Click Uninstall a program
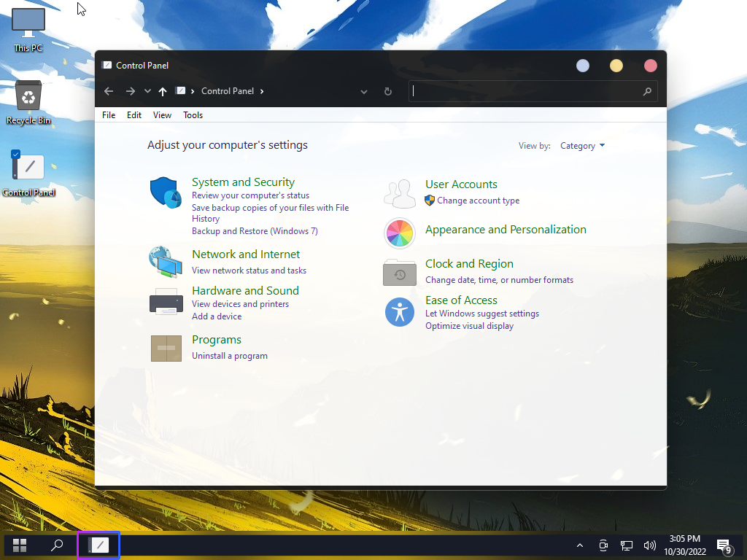Image resolution: width=747 pixels, height=560 pixels. pyautogui.click(x=230, y=356)
